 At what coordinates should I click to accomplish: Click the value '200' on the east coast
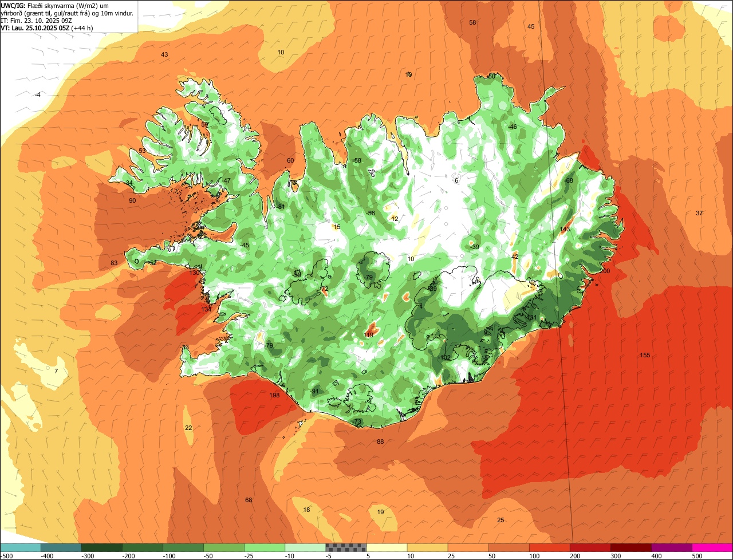click(x=605, y=271)
